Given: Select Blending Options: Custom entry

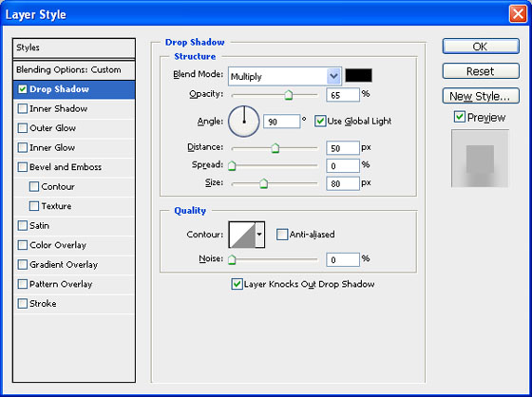Looking at the screenshot, I should 74,70.
